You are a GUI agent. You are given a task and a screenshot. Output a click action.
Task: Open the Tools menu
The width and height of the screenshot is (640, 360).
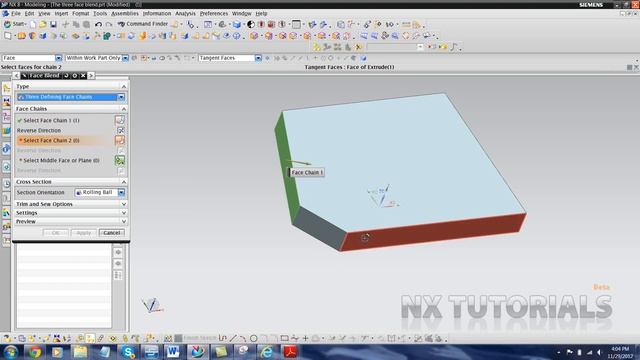[100, 13]
